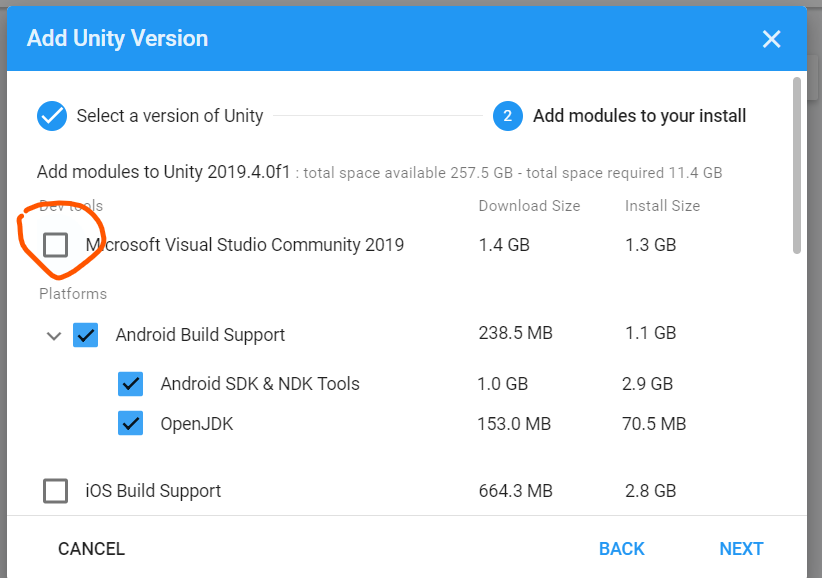Click the completed step checkmark icon
Image resolution: width=822 pixels, height=578 pixels.
(x=52, y=116)
